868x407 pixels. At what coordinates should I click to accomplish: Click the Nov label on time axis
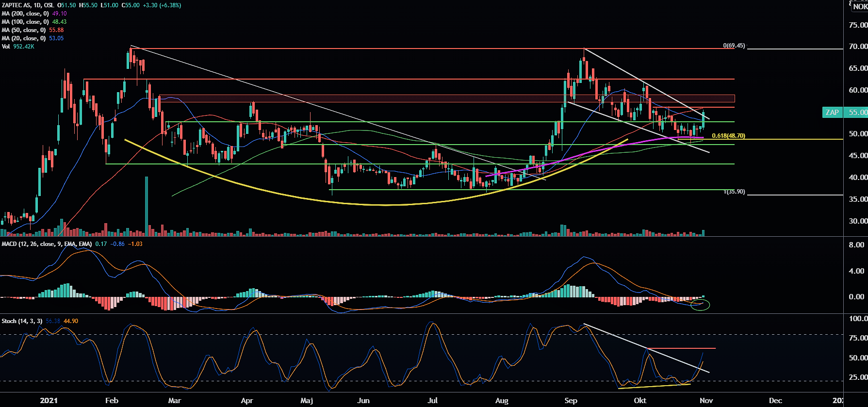coord(706,400)
